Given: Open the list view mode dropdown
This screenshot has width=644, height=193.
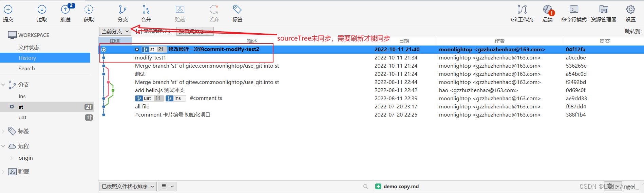Looking at the screenshot, I should point(167,187).
